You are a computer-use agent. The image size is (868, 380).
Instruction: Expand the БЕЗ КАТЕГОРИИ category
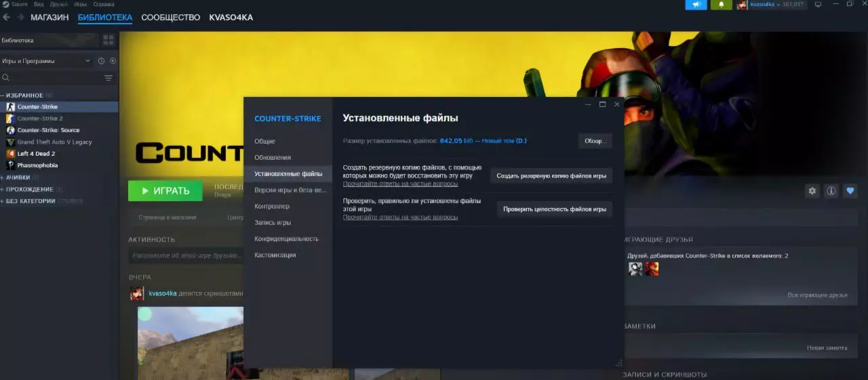pos(31,201)
